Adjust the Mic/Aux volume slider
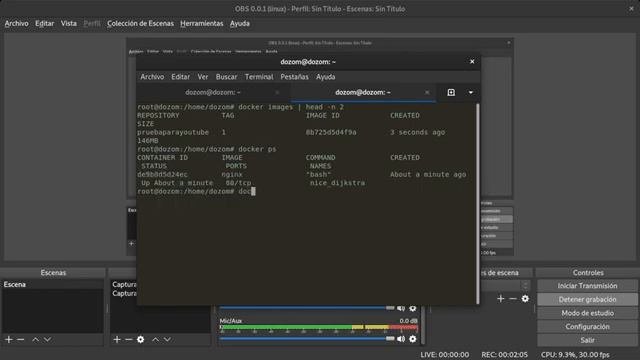 pos(307,338)
